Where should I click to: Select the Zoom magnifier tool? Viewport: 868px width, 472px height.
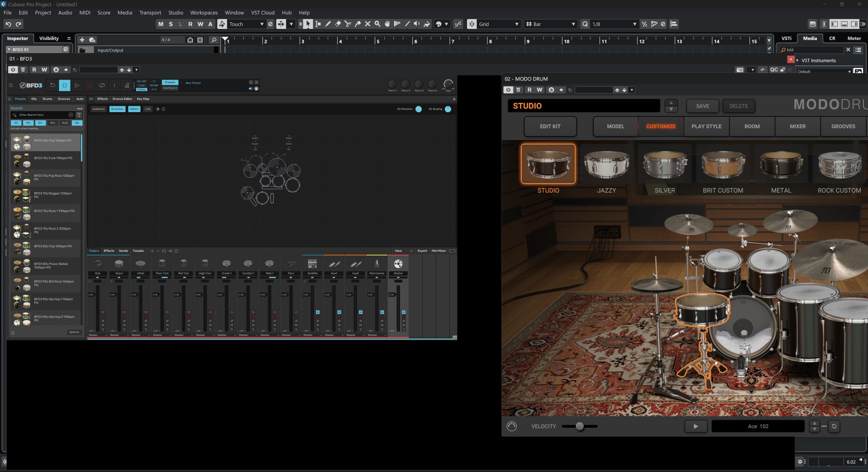377,24
